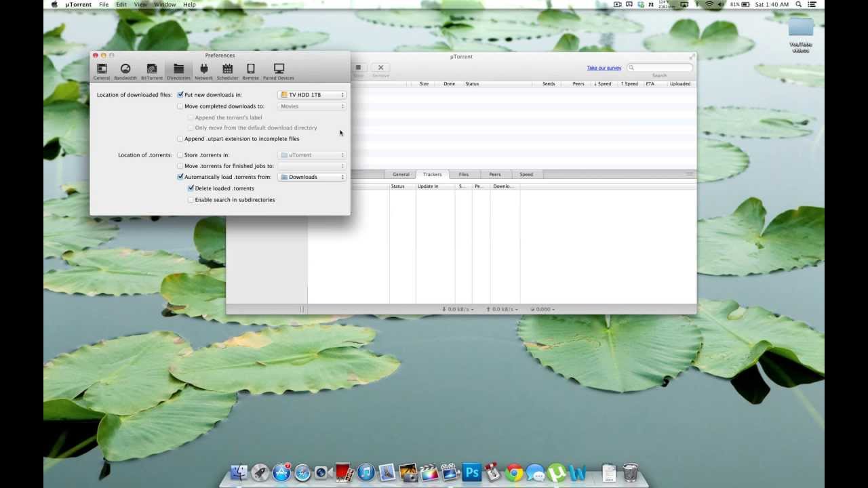This screenshot has width=868, height=488.
Task: Open the General preferences pane
Action: point(102,71)
